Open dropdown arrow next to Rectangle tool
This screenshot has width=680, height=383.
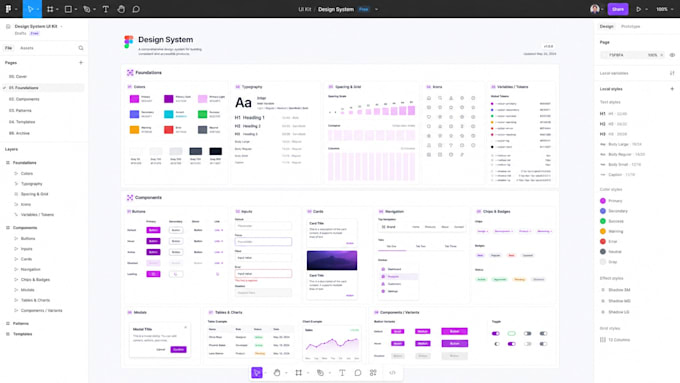(76, 9)
